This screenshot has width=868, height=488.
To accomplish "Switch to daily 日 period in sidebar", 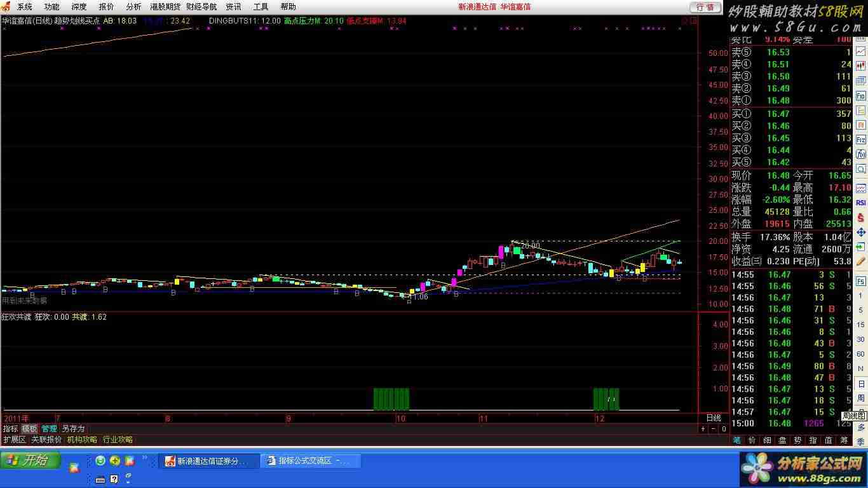I will click(x=861, y=384).
